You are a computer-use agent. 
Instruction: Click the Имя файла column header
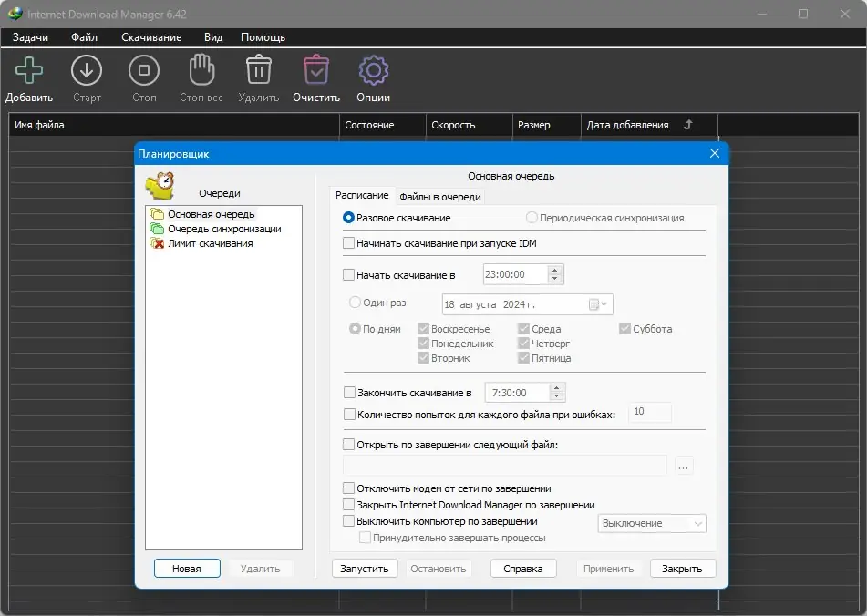(173, 125)
